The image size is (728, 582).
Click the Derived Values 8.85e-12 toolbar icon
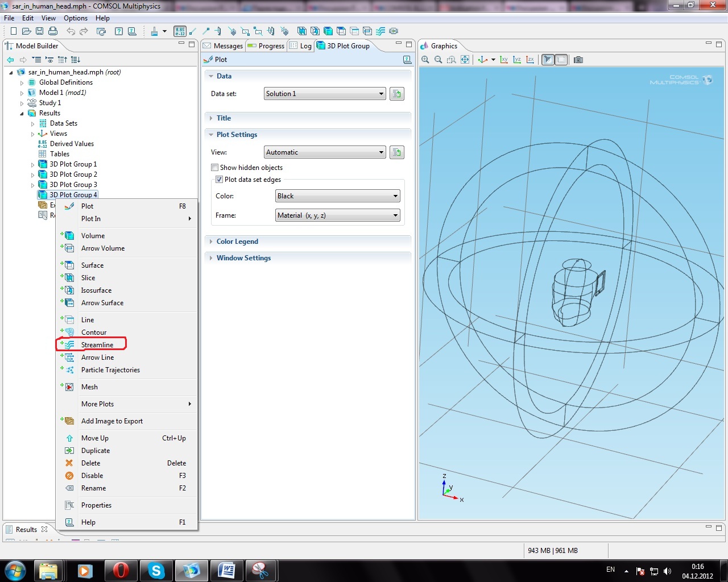pyautogui.click(x=180, y=31)
